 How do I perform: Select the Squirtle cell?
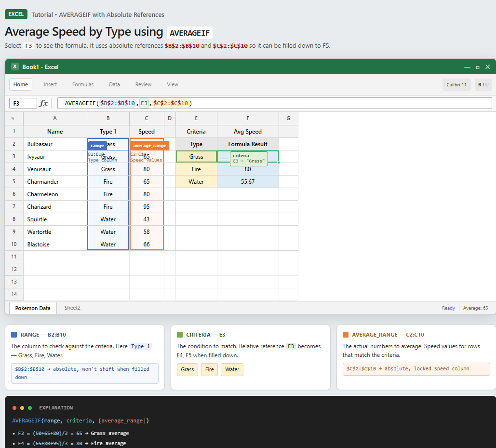coord(55,219)
